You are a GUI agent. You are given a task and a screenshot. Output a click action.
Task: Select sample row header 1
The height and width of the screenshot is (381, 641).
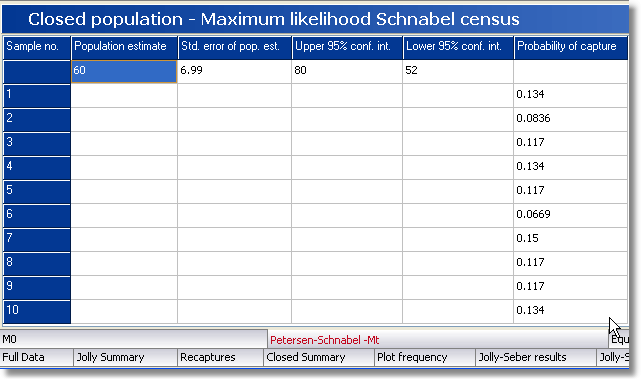coord(37,96)
